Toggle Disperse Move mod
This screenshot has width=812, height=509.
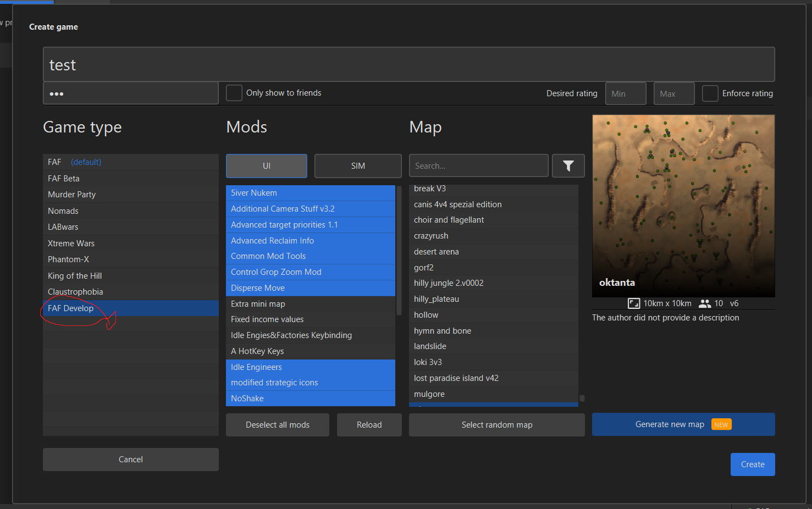[311, 288]
